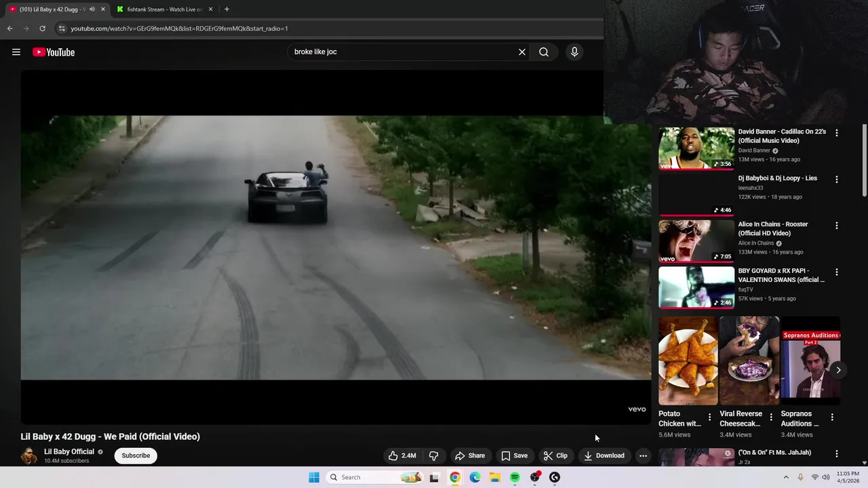Viewport: 868px width, 488px height.
Task: Share the We Paid video
Action: 470,455
